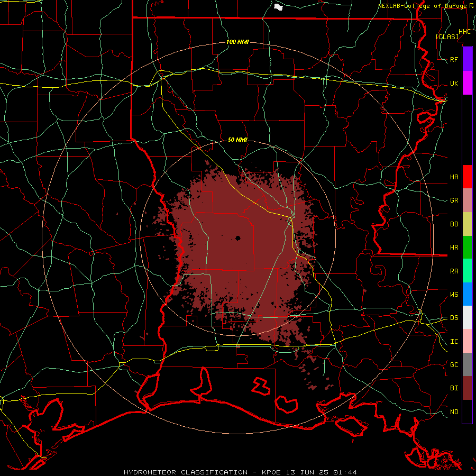Click the brown BI legend swatch
The image size is (476, 476).
(467, 388)
